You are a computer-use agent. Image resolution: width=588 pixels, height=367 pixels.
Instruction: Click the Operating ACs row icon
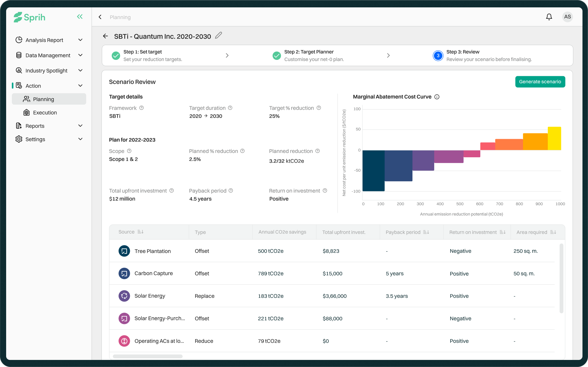coord(124,341)
